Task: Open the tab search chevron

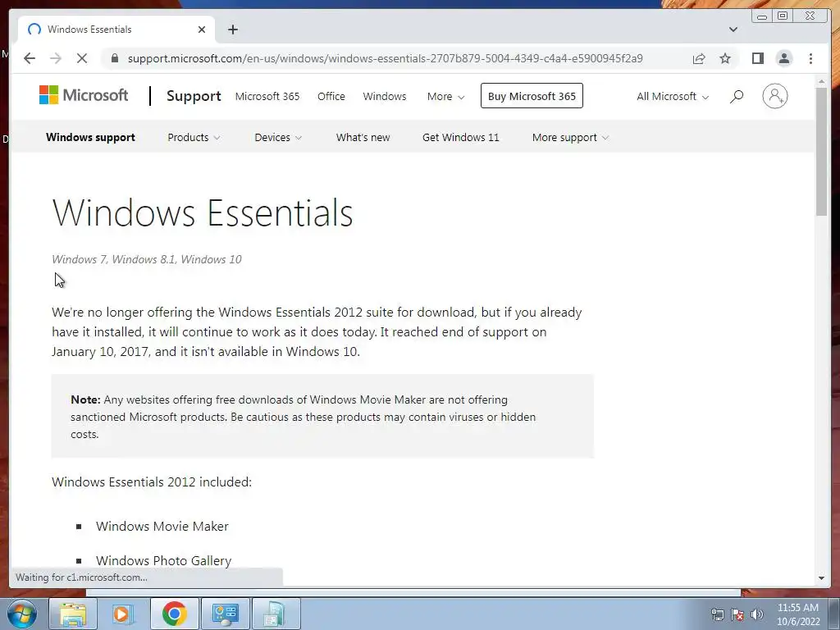Action: point(733,30)
